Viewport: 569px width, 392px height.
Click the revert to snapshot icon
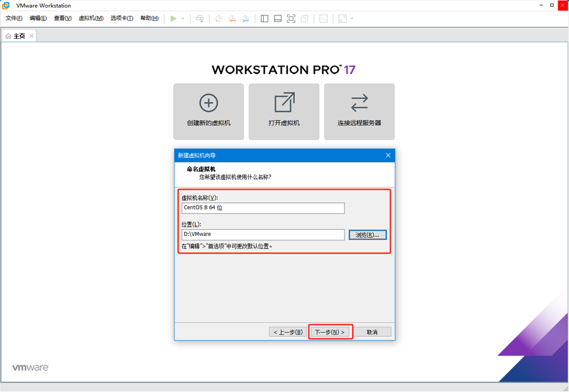pyautogui.click(x=232, y=18)
